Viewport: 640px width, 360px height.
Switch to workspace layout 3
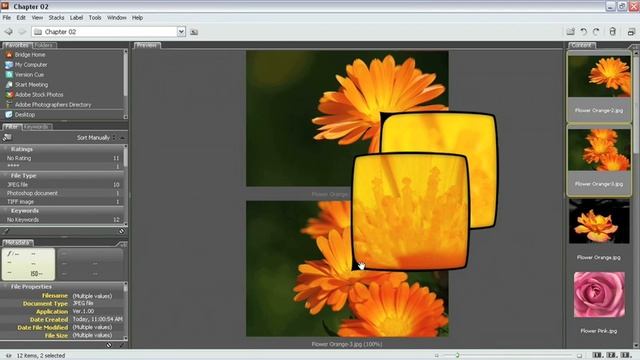625,355
